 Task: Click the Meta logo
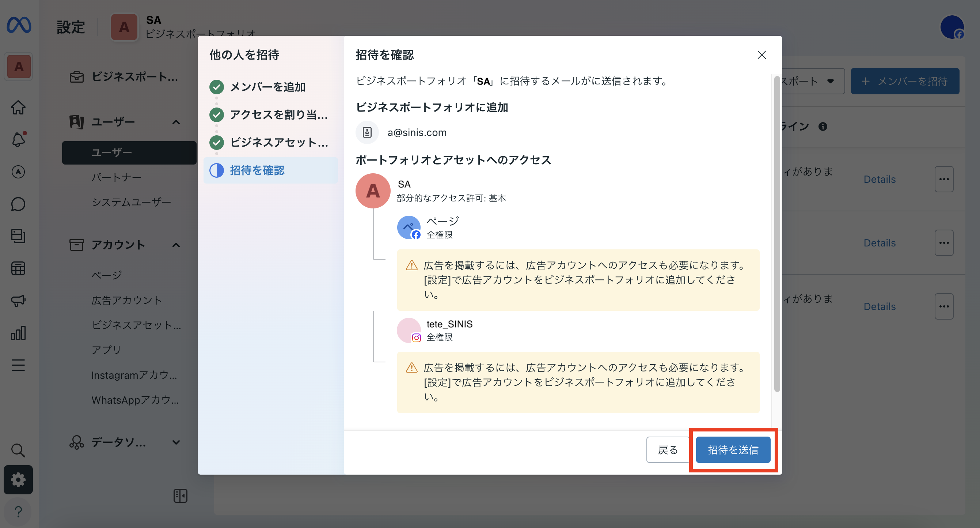[18, 24]
